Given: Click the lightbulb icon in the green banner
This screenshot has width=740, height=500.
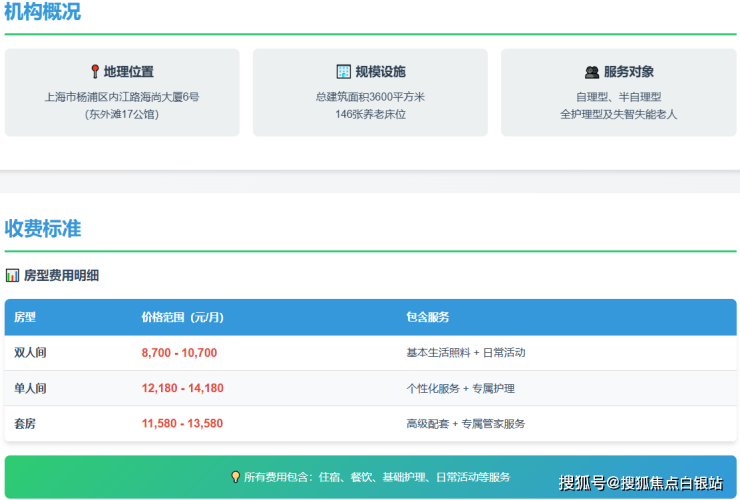Looking at the screenshot, I should coord(236,477).
